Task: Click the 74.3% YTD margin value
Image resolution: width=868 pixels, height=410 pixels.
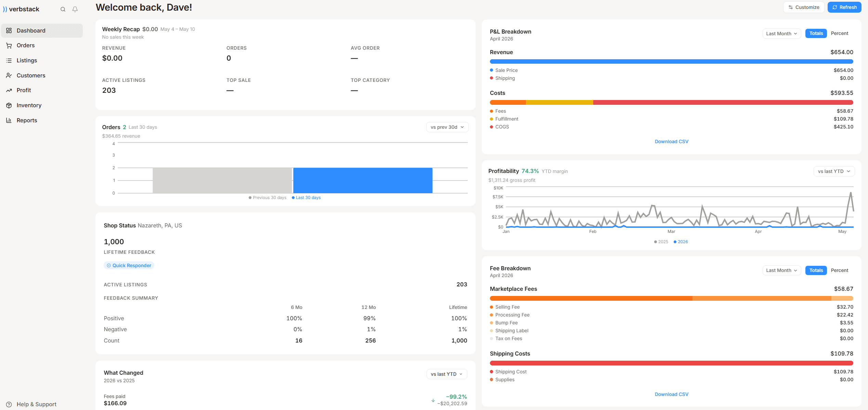Action: click(530, 171)
